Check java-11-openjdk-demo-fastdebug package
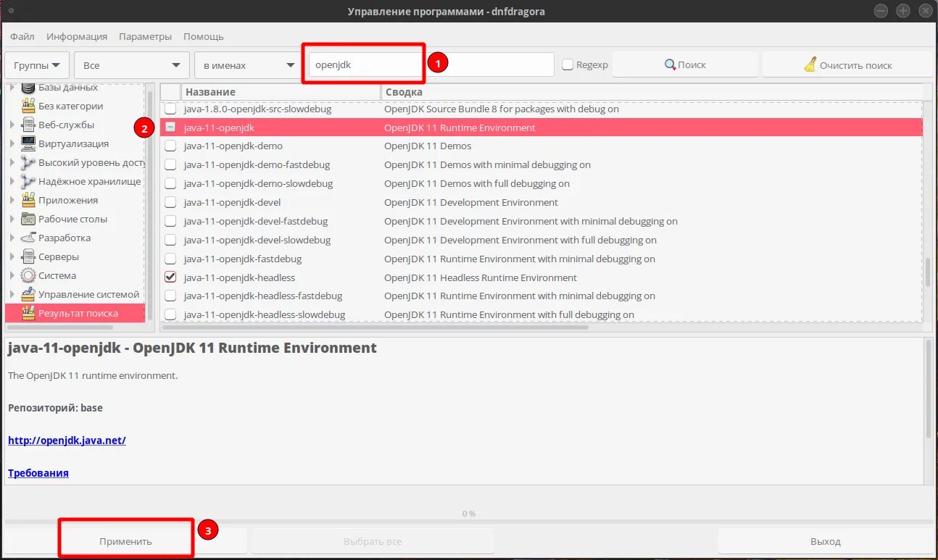The height and width of the screenshot is (560, 938). click(x=170, y=164)
